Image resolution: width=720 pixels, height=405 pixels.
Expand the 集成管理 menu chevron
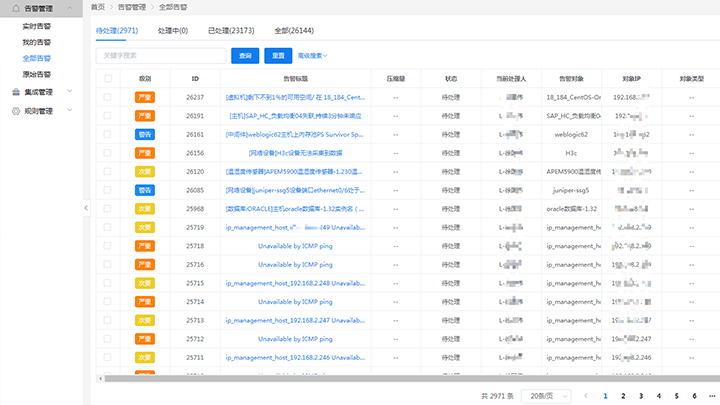point(69,92)
